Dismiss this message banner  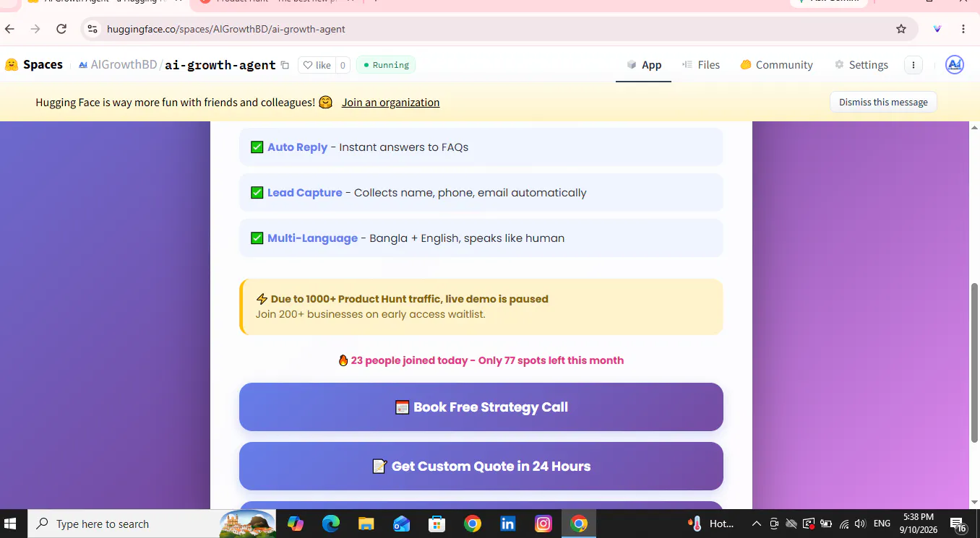pos(883,103)
